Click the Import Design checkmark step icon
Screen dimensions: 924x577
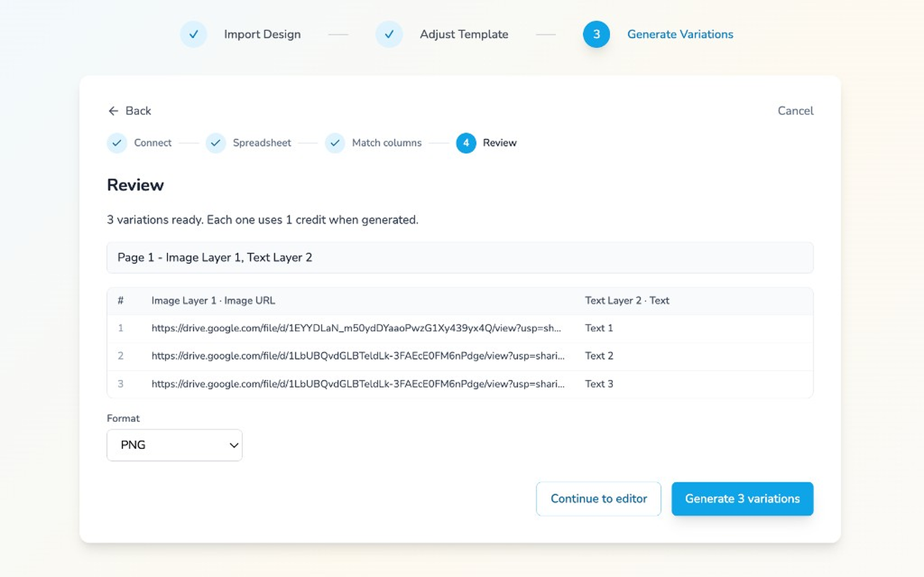tap(194, 34)
